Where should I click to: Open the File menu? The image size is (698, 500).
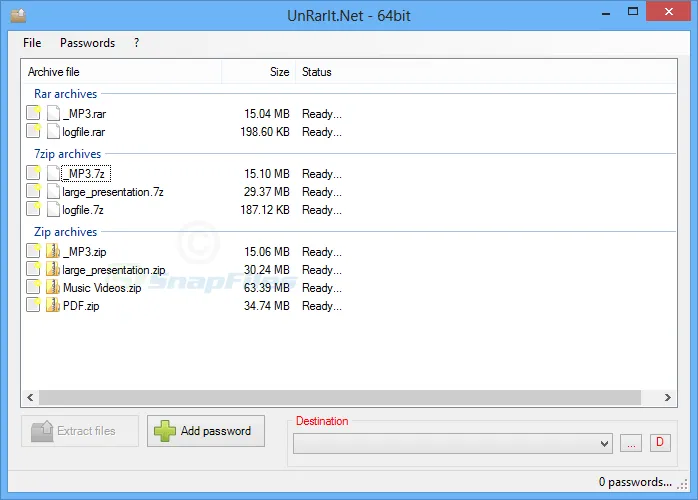(x=32, y=43)
